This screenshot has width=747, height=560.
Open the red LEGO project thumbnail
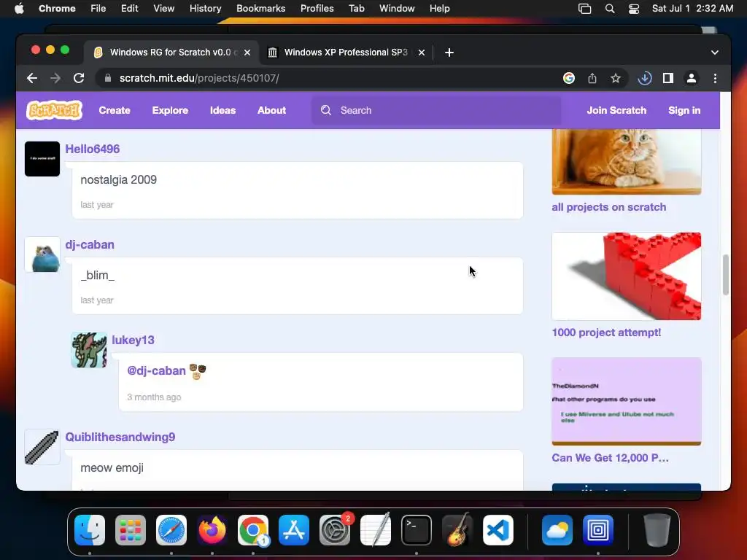coord(627,276)
